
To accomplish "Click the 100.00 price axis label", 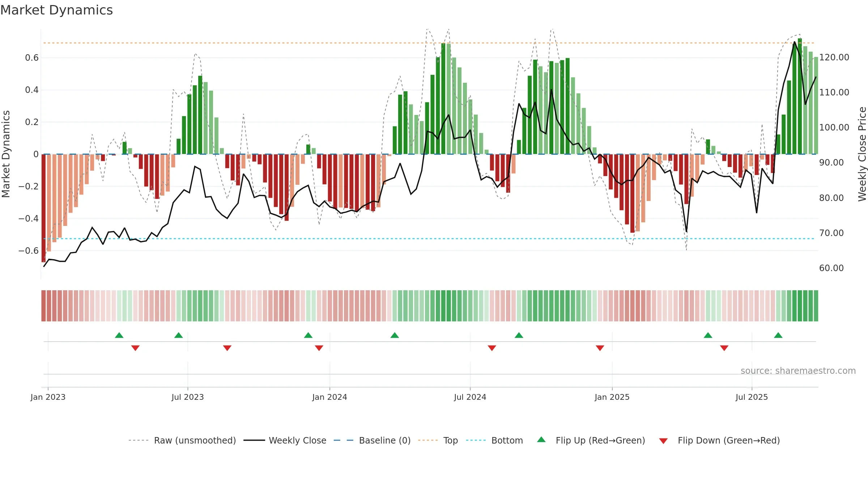I will click(834, 128).
